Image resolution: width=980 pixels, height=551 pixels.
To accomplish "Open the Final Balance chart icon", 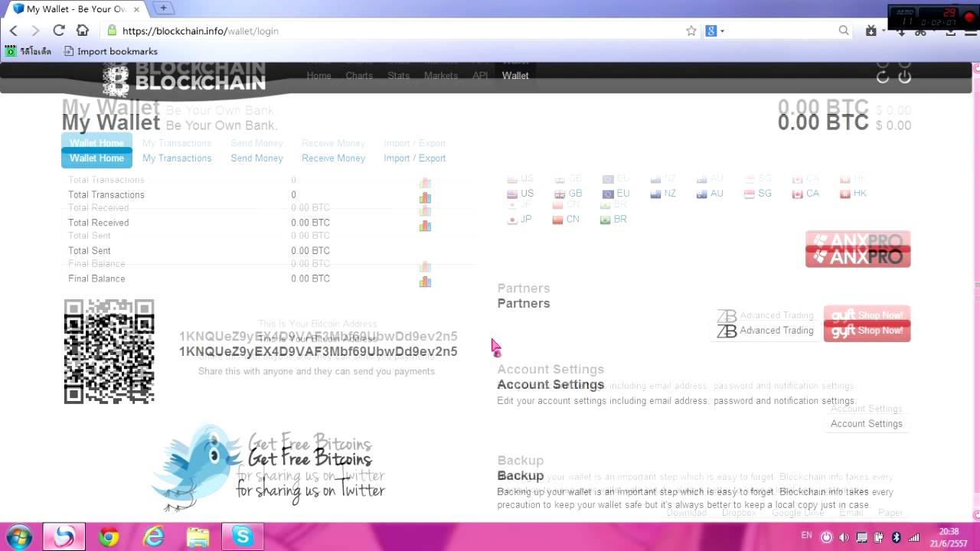I will coord(425,282).
